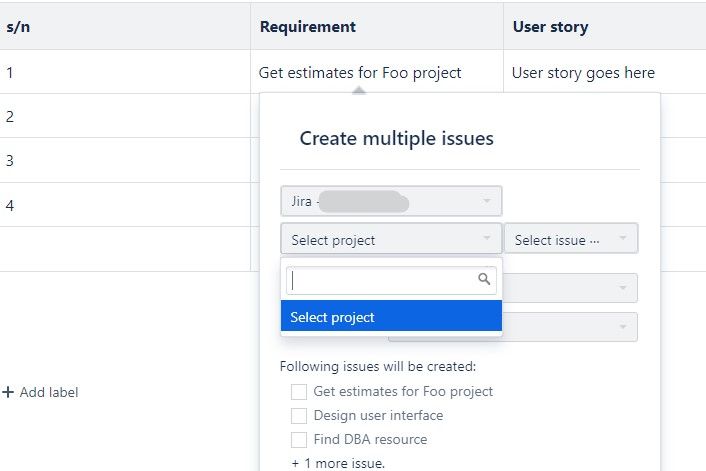Select the 'User story' column header
The image size is (706, 471).
pyautogui.click(x=605, y=27)
